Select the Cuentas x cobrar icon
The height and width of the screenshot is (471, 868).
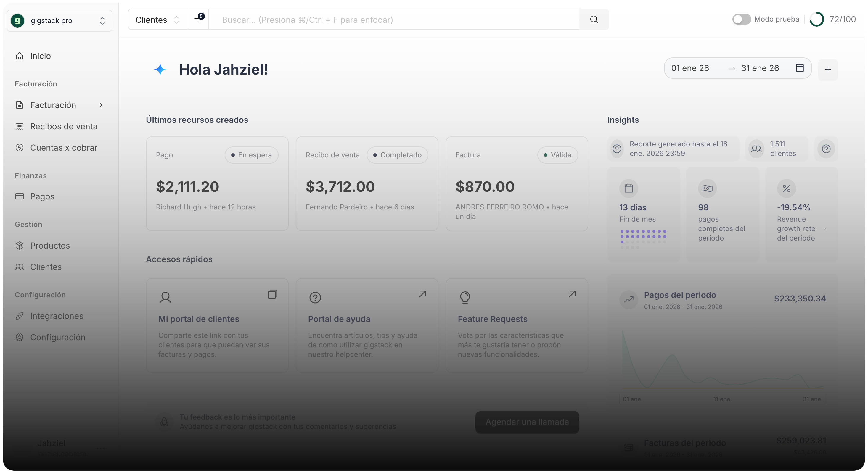pos(20,147)
